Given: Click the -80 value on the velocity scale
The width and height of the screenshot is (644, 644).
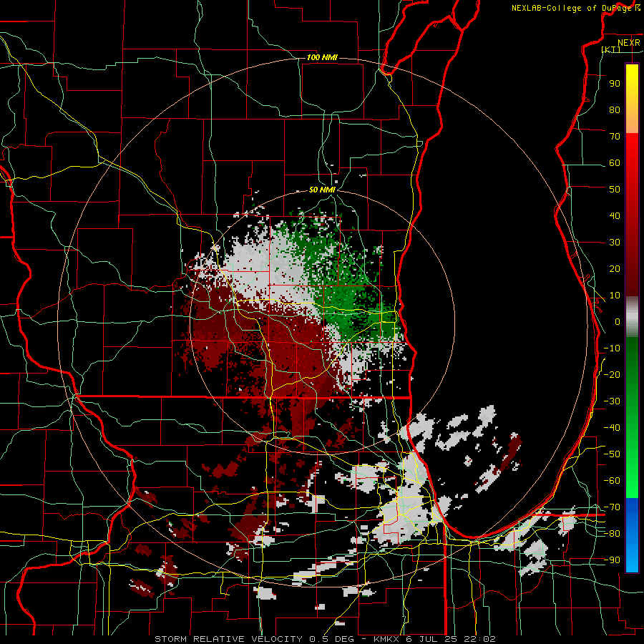Looking at the screenshot, I should click(x=612, y=534).
